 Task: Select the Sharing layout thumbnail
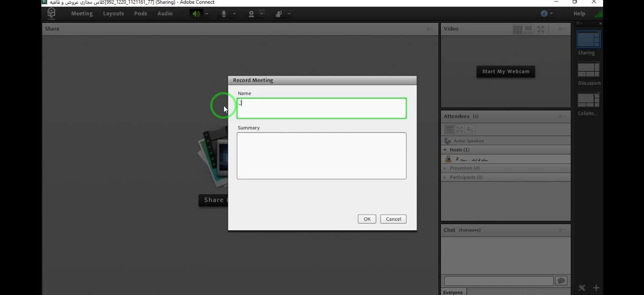pos(589,39)
